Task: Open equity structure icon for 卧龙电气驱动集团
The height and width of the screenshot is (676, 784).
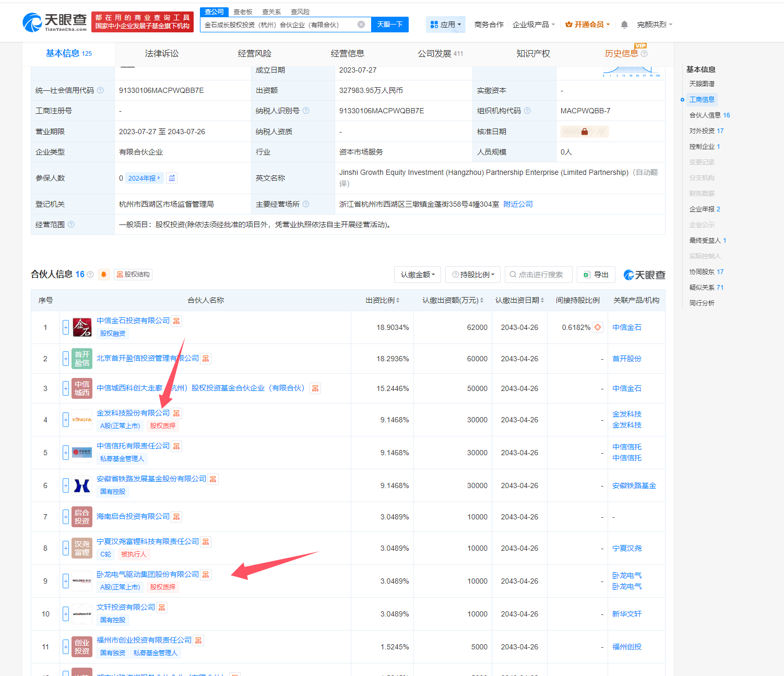Action: [206, 575]
